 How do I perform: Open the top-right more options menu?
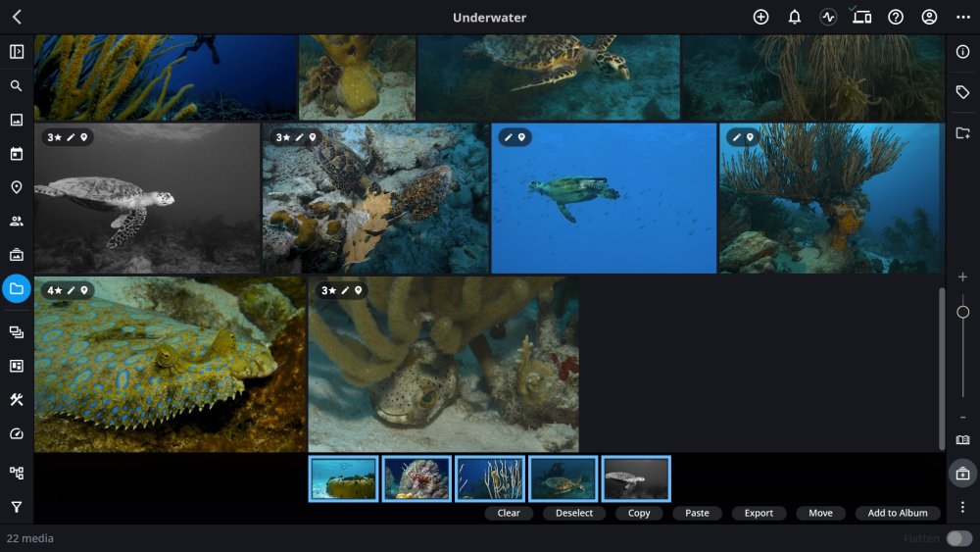(x=962, y=18)
